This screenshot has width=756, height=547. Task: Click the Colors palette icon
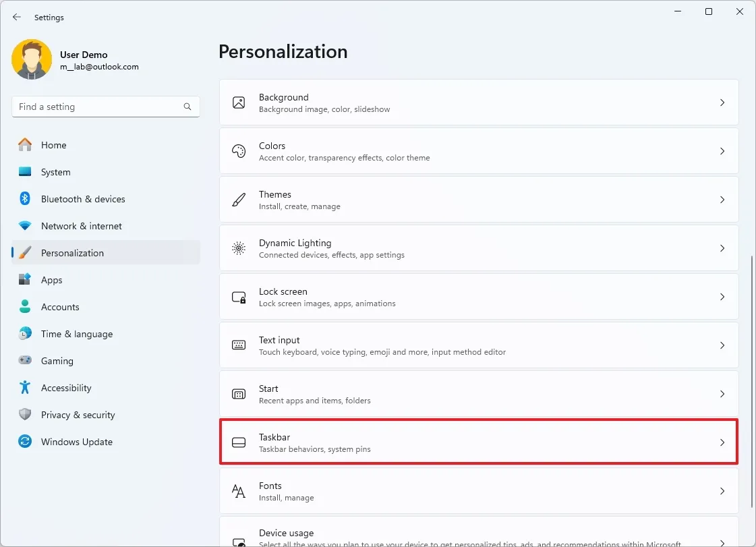239,151
